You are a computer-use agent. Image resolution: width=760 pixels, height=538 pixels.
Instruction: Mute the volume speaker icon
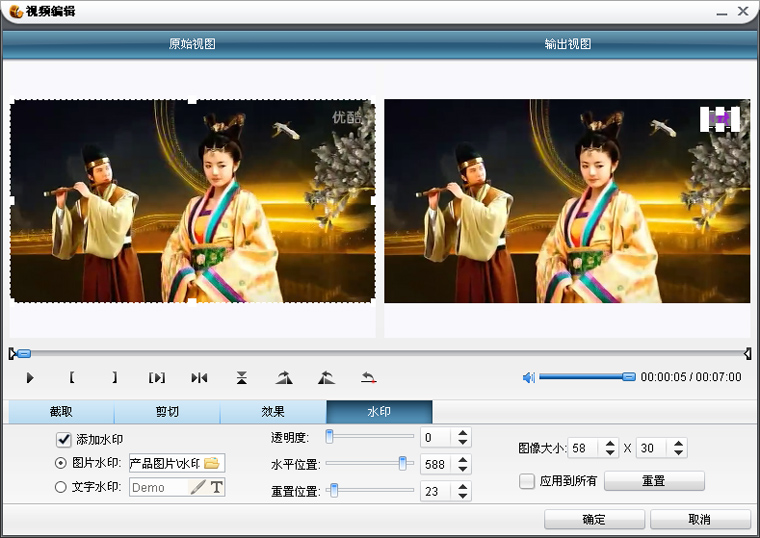(529, 377)
